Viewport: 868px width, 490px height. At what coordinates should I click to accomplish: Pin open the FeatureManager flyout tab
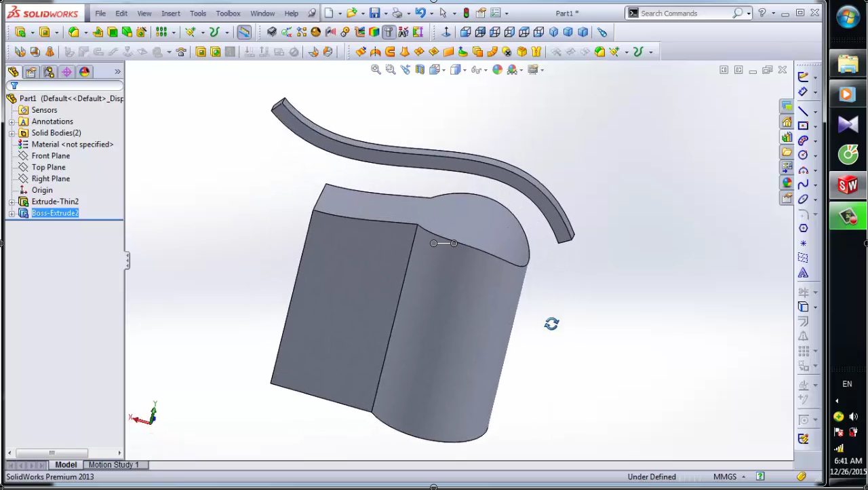(117, 71)
